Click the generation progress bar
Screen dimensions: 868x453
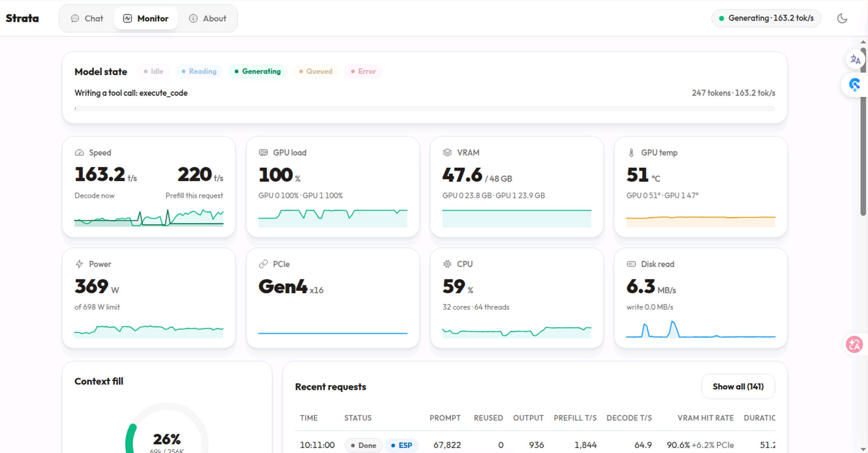click(x=425, y=109)
